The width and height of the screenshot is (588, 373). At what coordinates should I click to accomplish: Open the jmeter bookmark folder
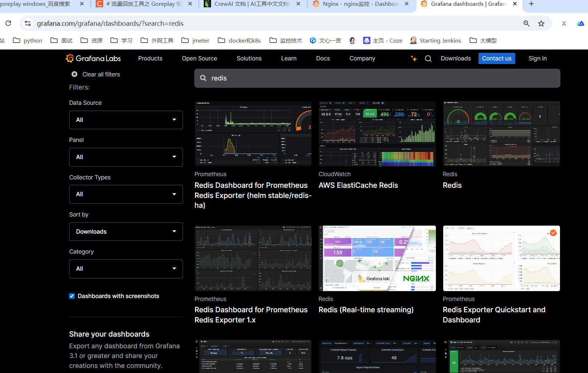click(x=195, y=40)
